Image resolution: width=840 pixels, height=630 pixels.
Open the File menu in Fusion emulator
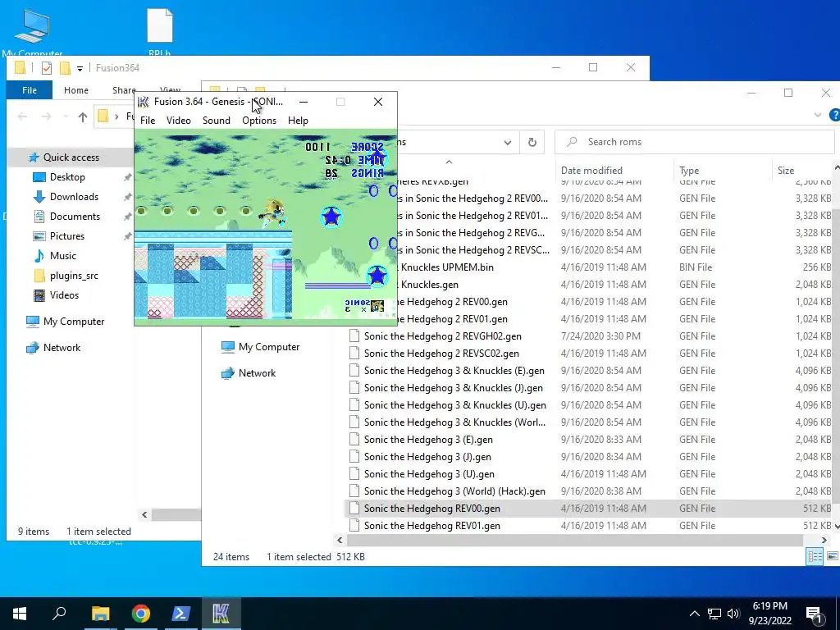[148, 121]
